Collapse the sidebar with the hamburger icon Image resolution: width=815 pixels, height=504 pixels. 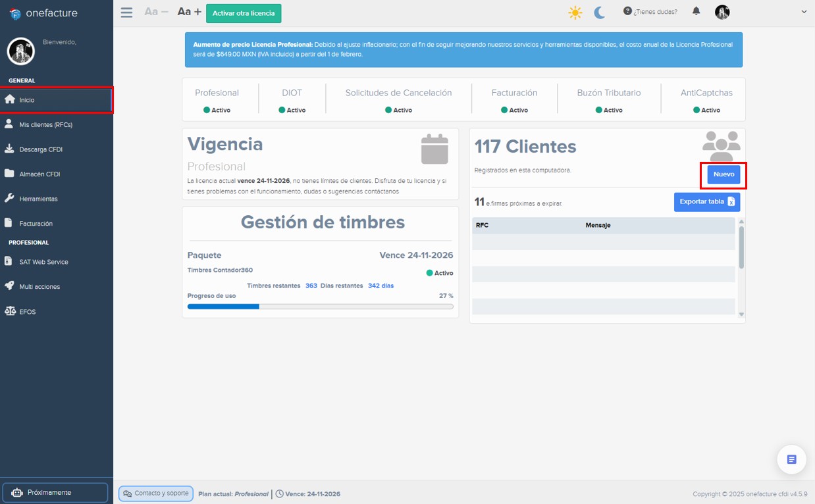tap(126, 11)
